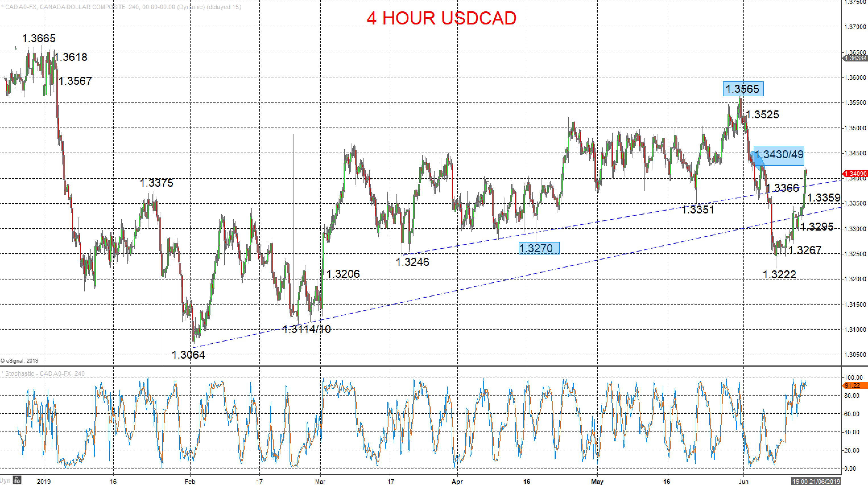Select the 1.3375 price annotation

click(156, 183)
